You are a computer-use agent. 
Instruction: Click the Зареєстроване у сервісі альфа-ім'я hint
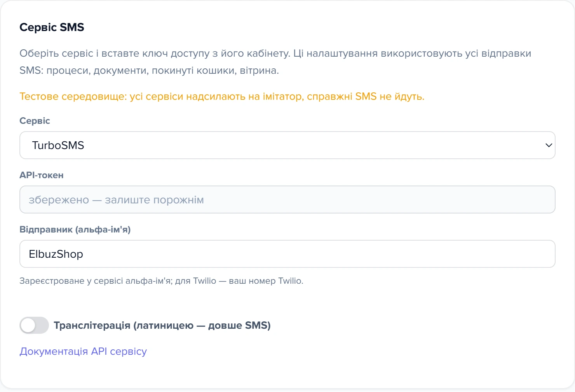(161, 281)
